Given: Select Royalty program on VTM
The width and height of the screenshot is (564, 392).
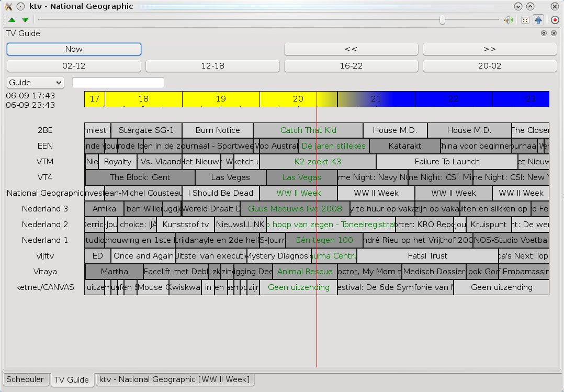Looking at the screenshot, I should (118, 162).
